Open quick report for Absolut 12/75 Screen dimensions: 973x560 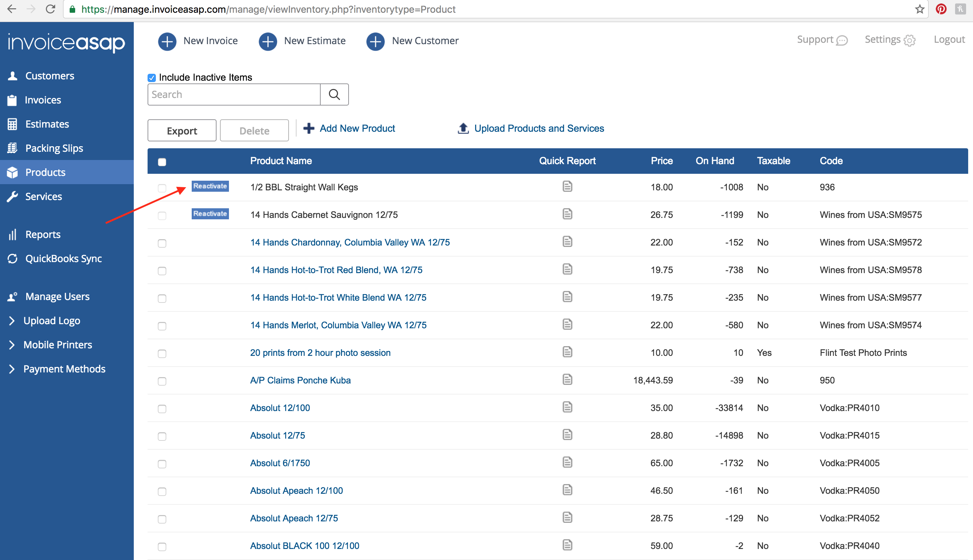click(x=567, y=435)
